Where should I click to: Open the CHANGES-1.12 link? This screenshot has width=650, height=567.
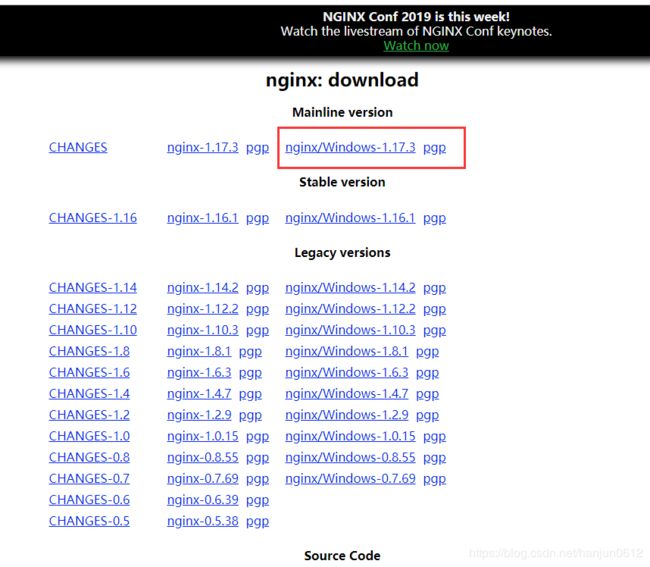pos(93,309)
